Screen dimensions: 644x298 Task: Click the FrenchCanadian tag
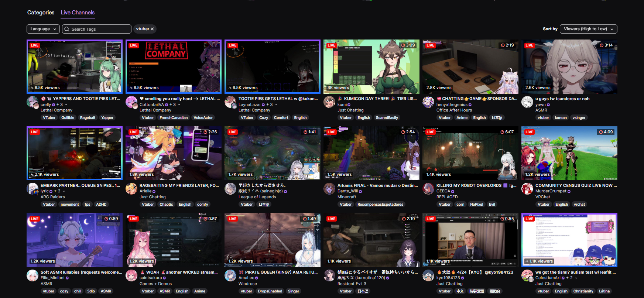(174, 117)
